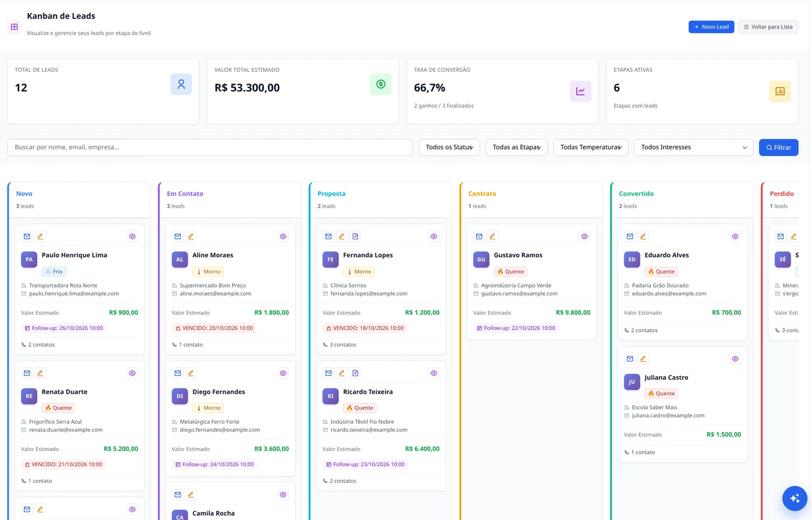812x520 pixels.
Task: Click the Novo column header
Action: tap(24, 194)
